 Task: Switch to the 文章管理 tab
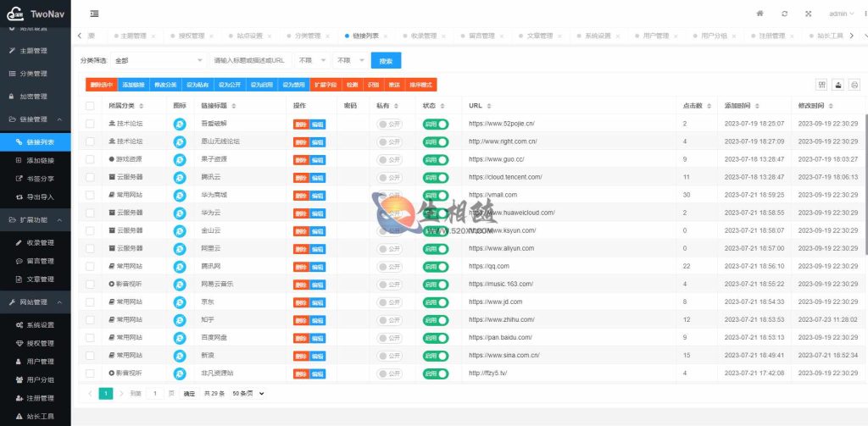[540, 36]
